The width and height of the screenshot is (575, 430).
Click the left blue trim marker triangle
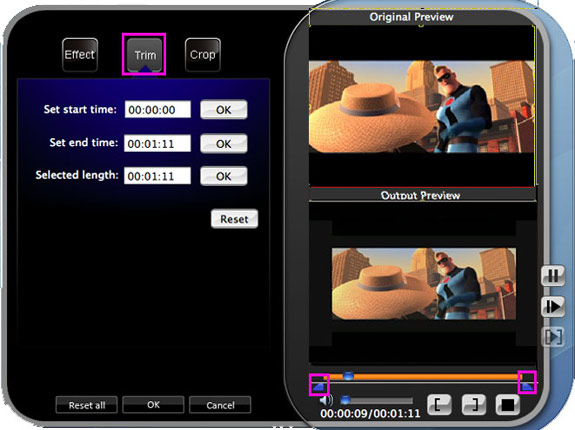click(319, 386)
